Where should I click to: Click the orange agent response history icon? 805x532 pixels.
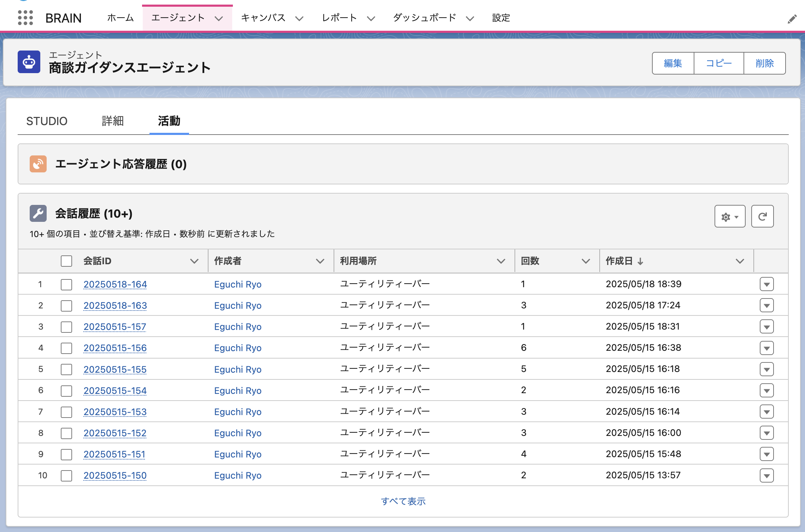(x=38, y=164)
